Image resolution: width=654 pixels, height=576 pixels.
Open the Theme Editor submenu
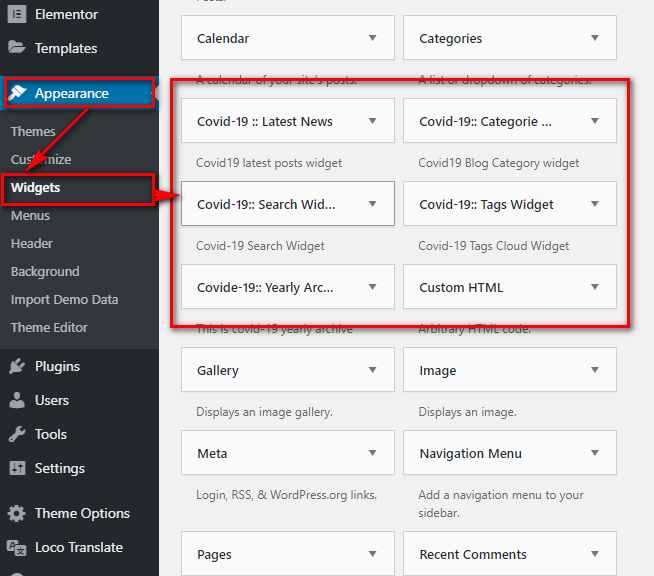pos(49,327)
